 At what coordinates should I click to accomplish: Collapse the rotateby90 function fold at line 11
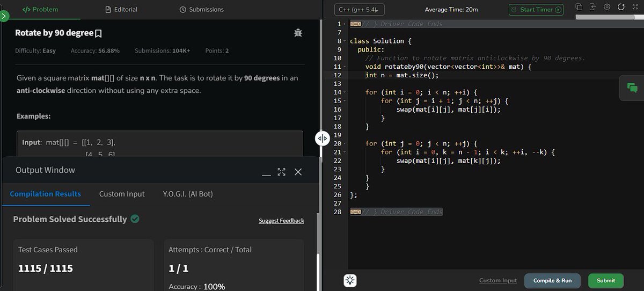[345, 67]
